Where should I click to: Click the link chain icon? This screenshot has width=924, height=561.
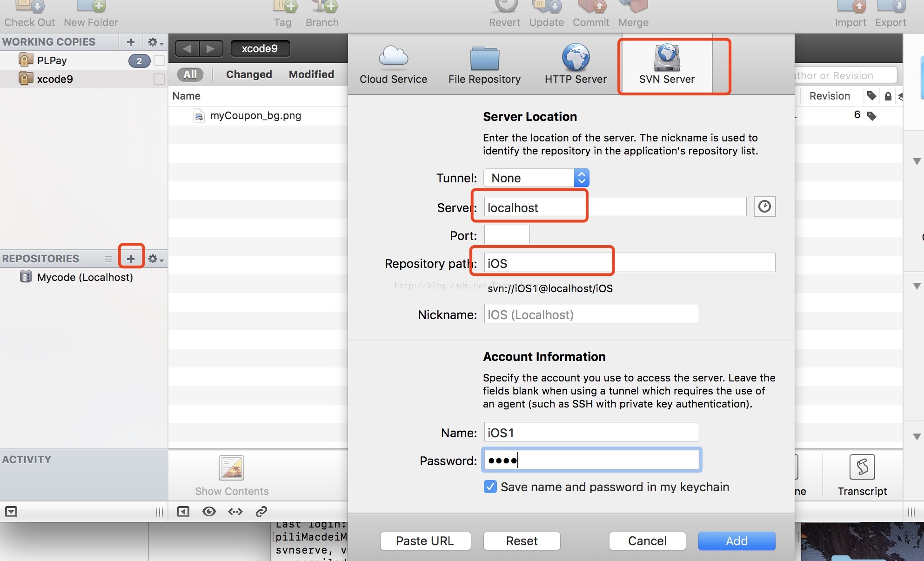coord(261,512)
